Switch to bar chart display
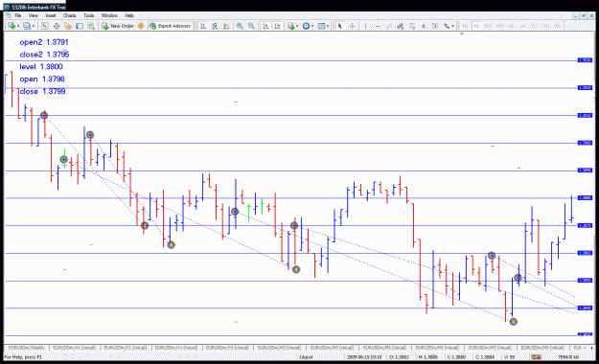 203,26
